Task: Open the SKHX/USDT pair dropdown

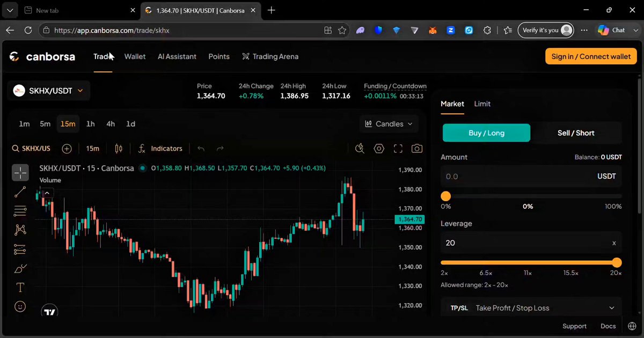Action: pyautogui.click(x=49, y=91)
